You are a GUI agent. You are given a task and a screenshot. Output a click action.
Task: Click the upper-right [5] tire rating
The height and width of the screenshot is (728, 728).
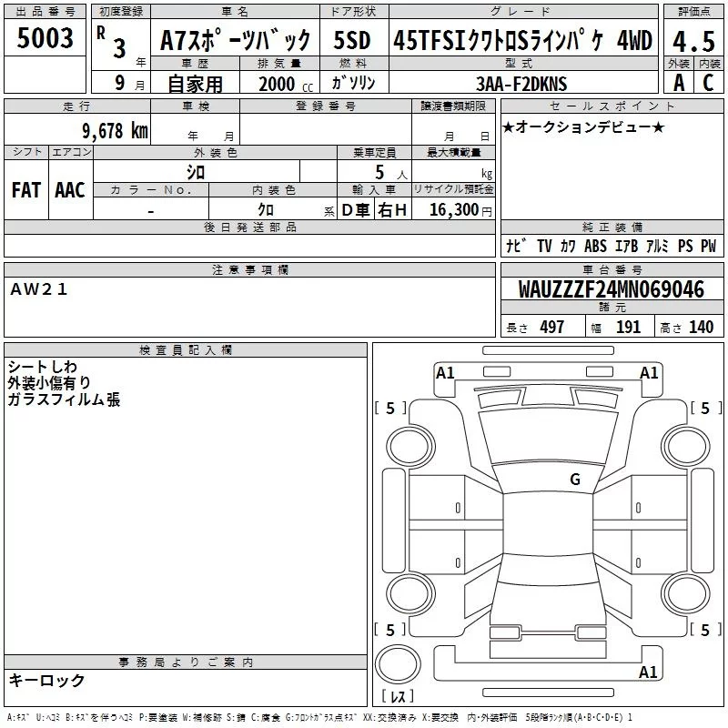[x=706, y=408]
